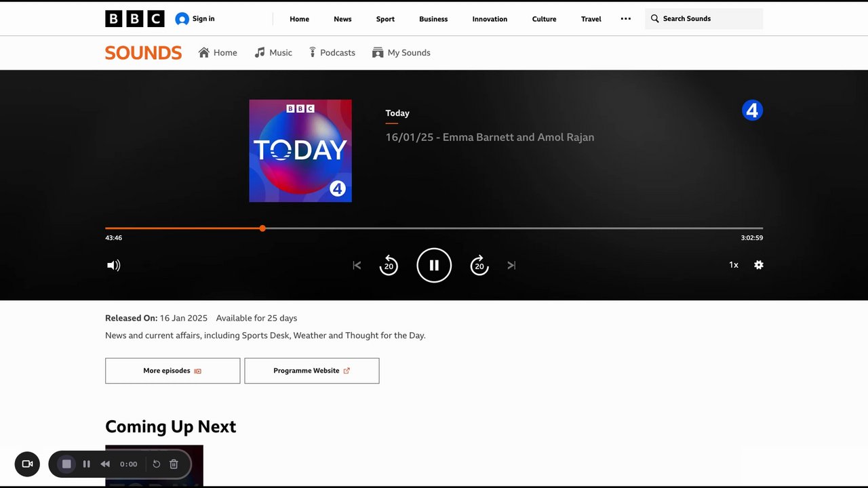Click the Today programme artwork
Screen dimensions: 868x488
point(300,150)
